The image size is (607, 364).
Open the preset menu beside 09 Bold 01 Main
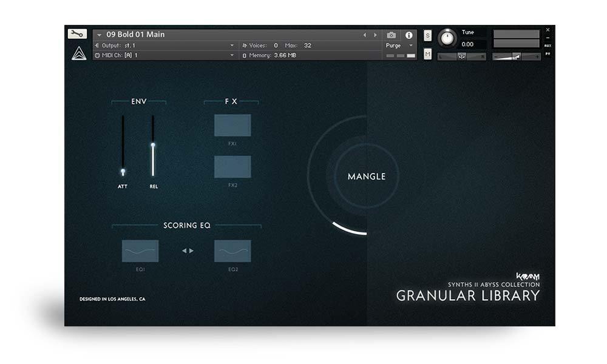(x=100, y=35)
